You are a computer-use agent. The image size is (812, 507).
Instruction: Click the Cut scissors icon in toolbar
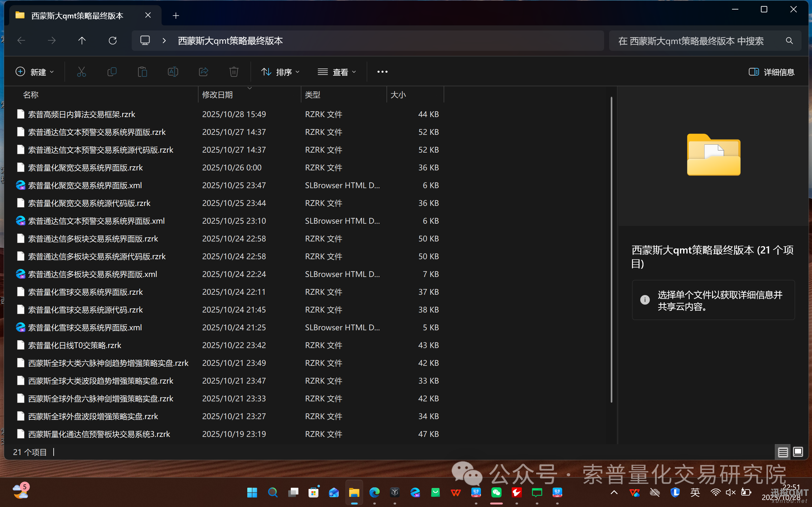[x=82, y=72]
